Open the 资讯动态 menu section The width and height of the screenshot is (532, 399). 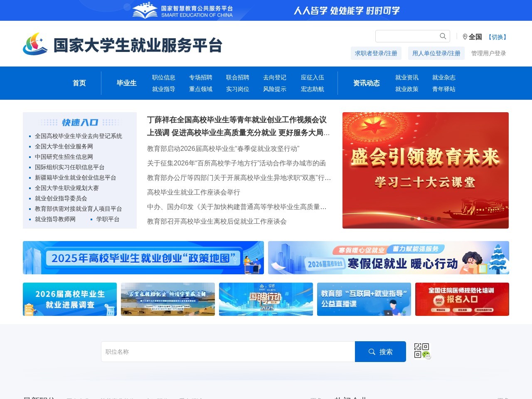point(366,83)
